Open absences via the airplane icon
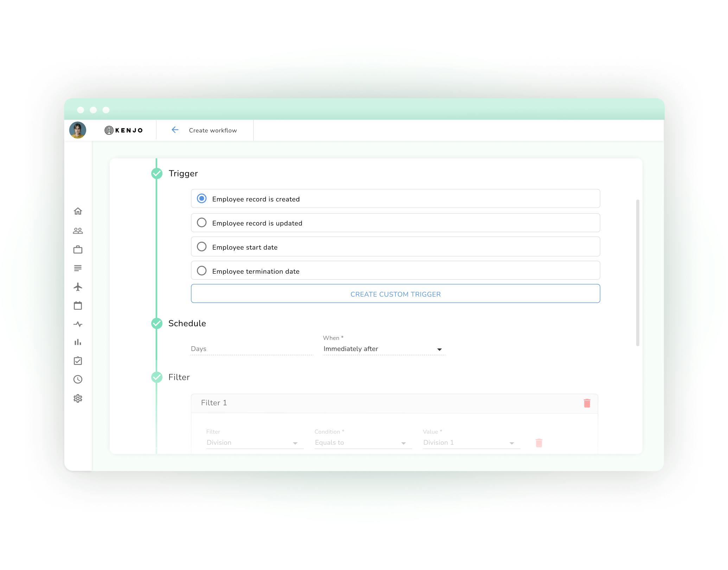The width and height of the screenshot is (728, 570). point(78,287)
